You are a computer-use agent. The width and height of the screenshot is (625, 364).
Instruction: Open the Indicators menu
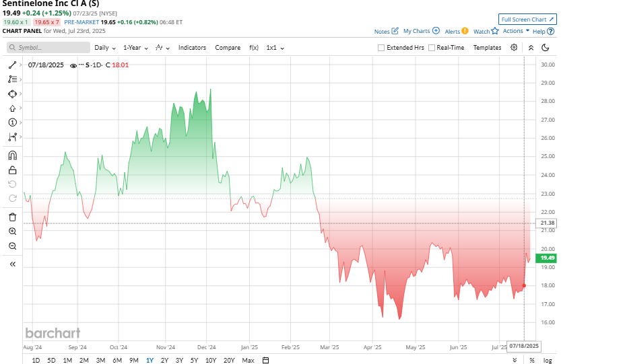(192, 48)
